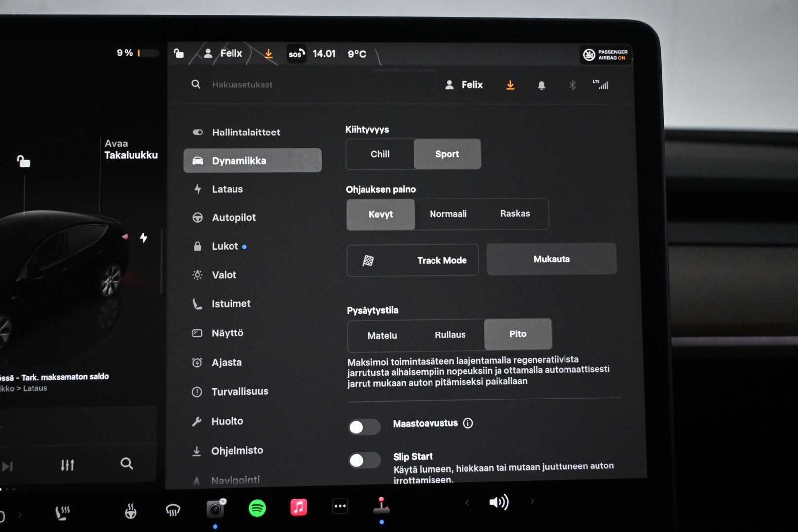Click the three-dots all apps icon
Viewport: 798px width, 532px height.
tap(340, 506)
